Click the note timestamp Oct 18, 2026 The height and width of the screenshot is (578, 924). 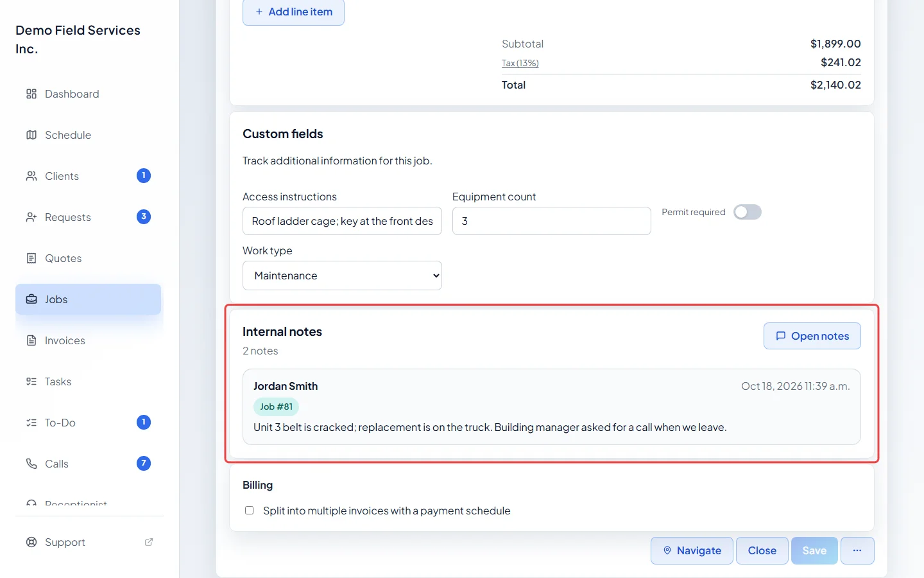click(x=796, y=386)
